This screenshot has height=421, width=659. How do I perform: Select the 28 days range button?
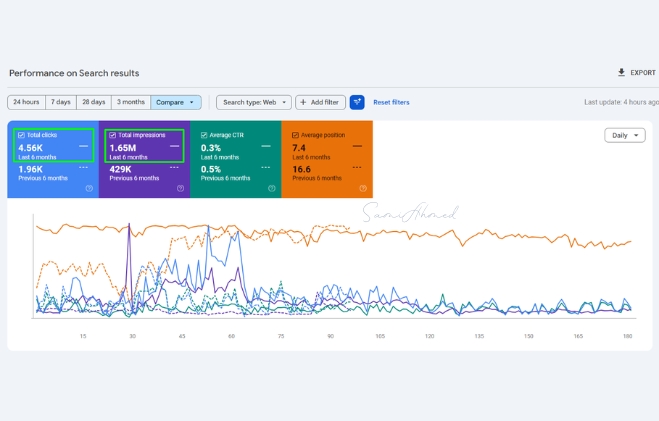[94, 102]
